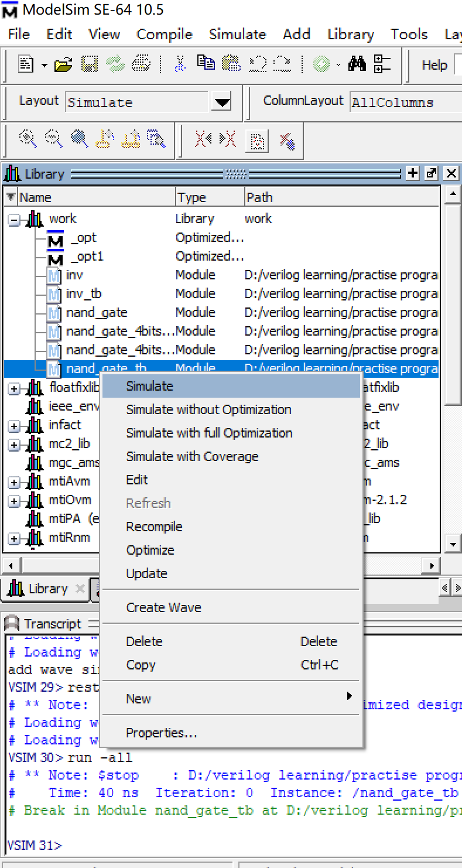Expand the mtiRnm library node
The image size is (462, 868).
click(15, 538)
